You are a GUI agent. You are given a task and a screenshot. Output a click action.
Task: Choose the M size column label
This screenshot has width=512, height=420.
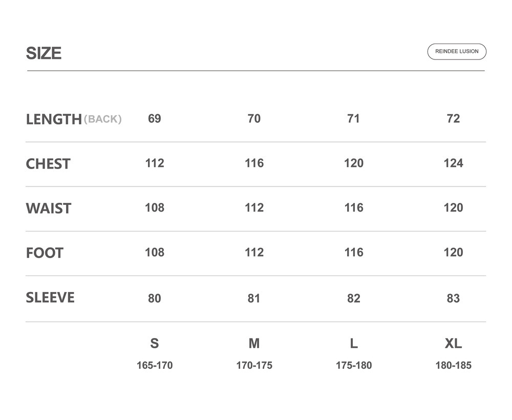[x=254, y=343]
